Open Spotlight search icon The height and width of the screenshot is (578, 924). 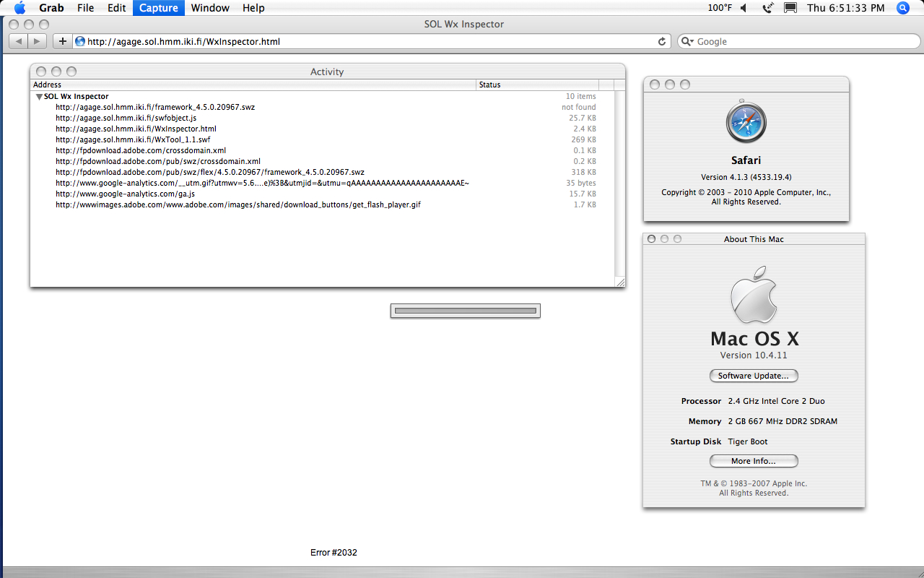(x=902, y=8)
